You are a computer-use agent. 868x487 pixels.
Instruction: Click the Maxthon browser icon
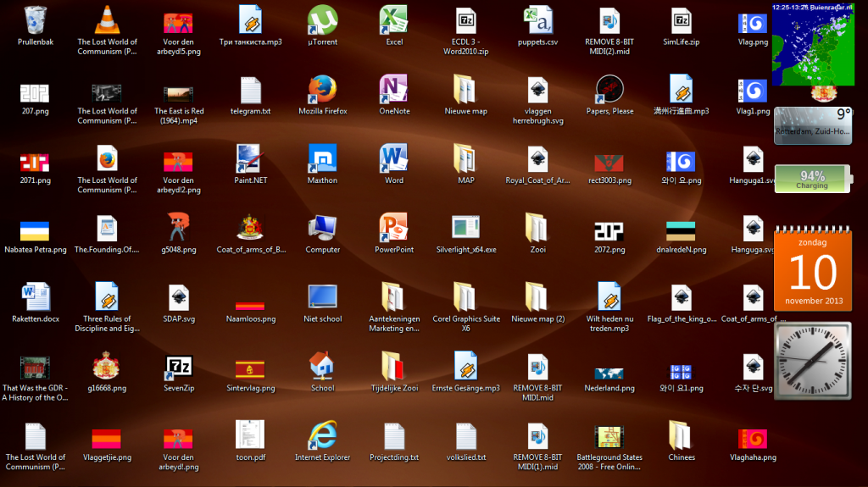(322, 158)
